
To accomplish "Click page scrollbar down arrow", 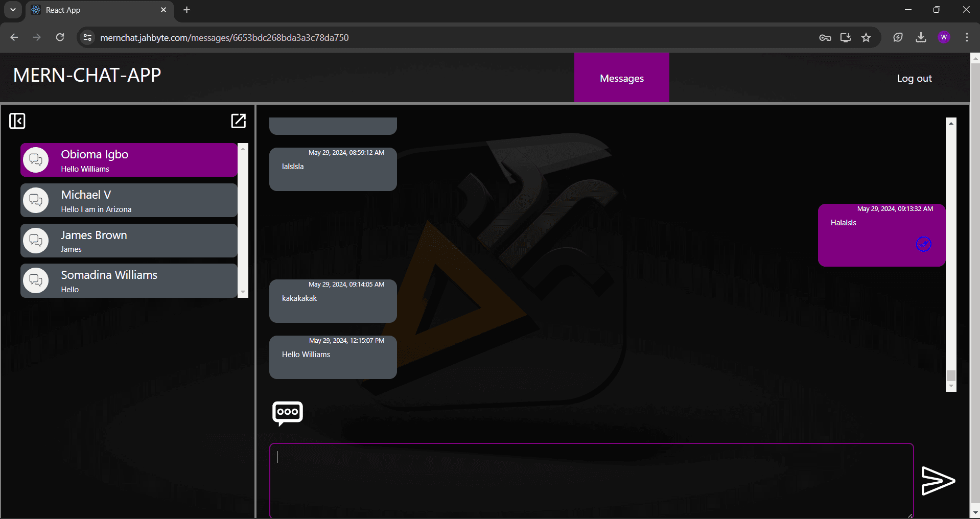I will [975, 513].
